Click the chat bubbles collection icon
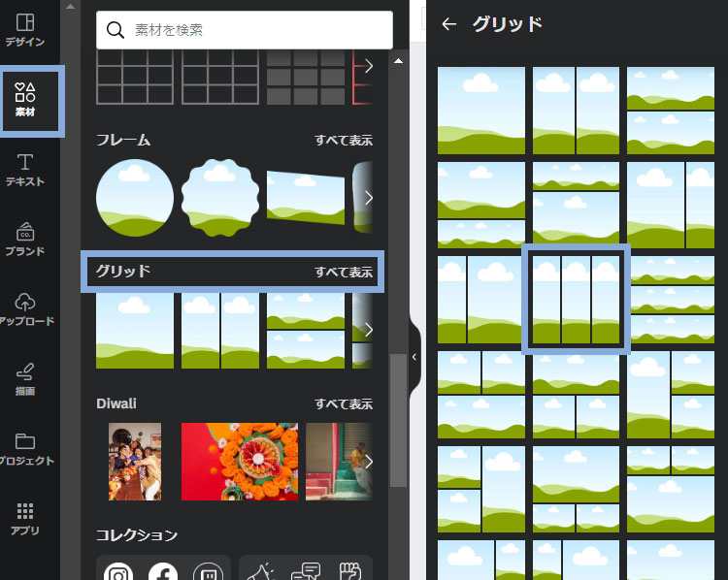 (x=306, y=571)
